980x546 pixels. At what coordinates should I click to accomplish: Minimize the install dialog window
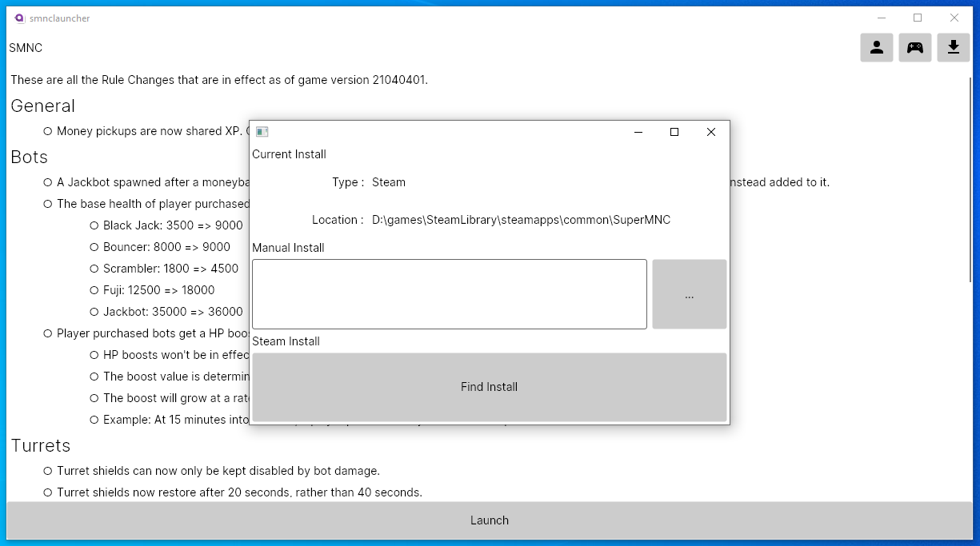coord(638,132)
